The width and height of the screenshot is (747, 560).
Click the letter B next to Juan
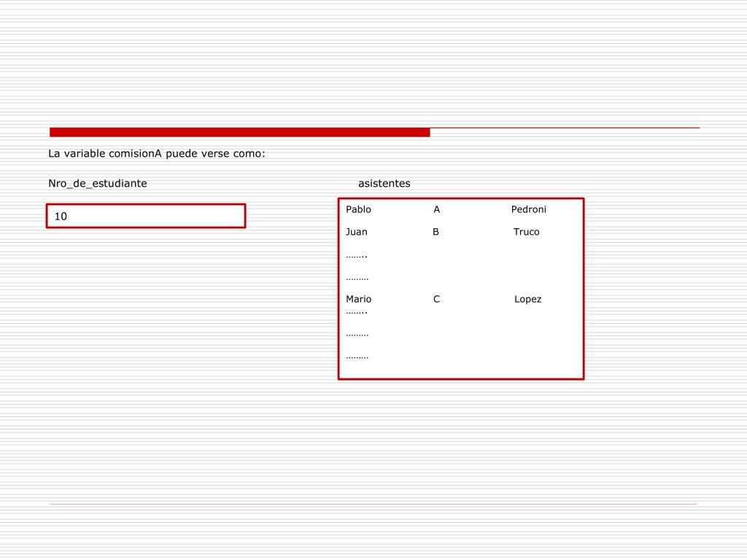point(436,232)
